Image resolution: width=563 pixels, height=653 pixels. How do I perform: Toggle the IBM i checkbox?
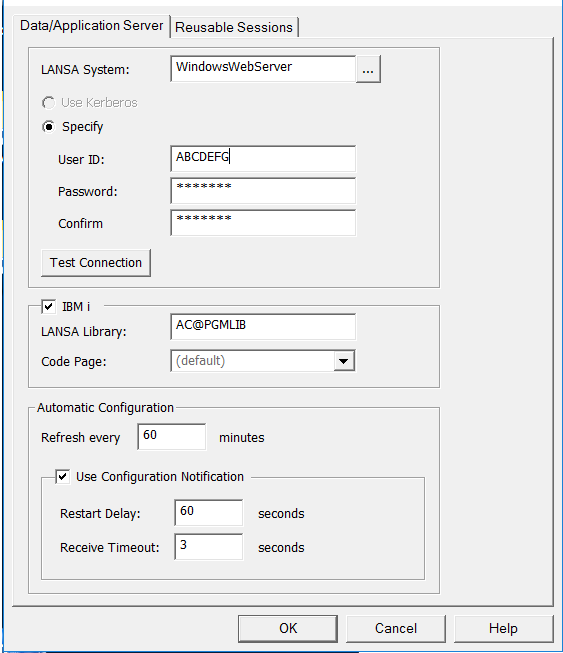(48, 307)
